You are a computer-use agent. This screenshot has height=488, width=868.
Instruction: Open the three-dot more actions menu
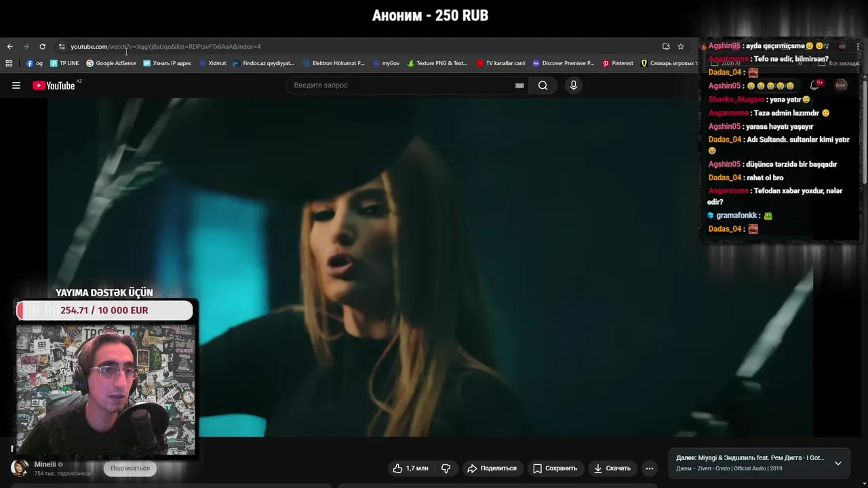pos(650,468)
